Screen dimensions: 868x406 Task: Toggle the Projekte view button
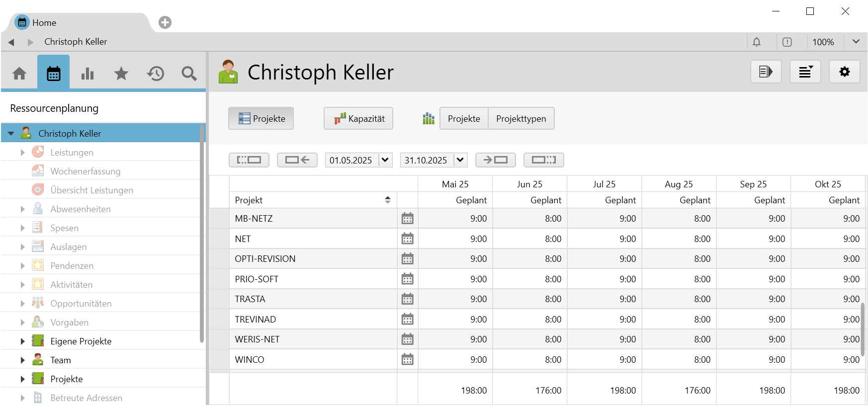click(x=261, y=119)
